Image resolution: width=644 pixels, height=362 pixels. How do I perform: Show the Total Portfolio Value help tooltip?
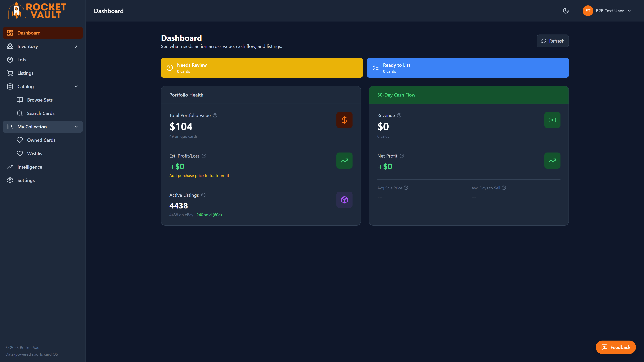215,115
